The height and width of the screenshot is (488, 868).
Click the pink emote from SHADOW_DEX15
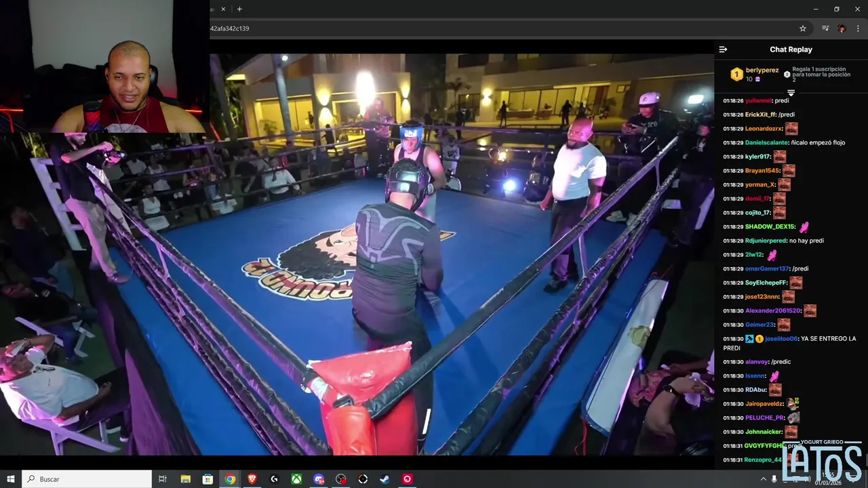point(804,227)
